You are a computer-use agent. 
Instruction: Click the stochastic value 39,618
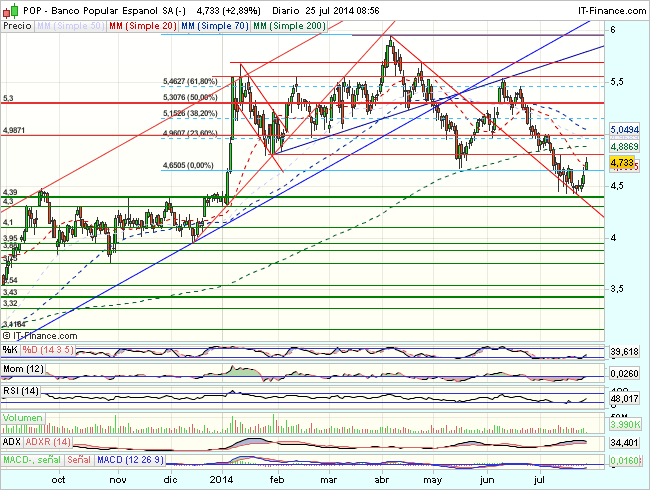pos(624,352)
